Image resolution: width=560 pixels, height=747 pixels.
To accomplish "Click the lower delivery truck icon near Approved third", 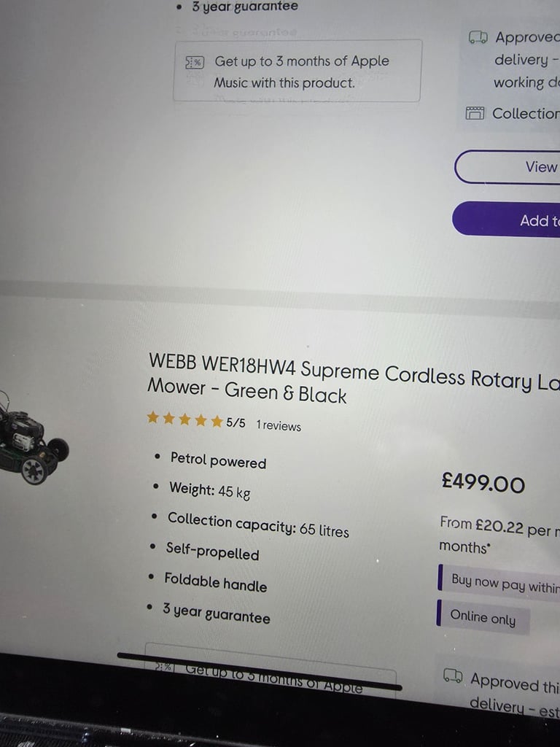I will [453, 675].
